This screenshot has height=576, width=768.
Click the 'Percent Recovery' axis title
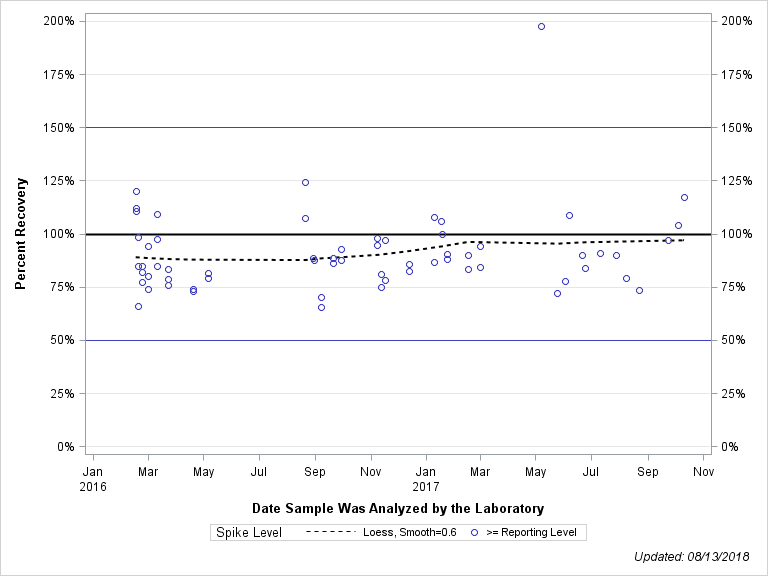point(20,234)
